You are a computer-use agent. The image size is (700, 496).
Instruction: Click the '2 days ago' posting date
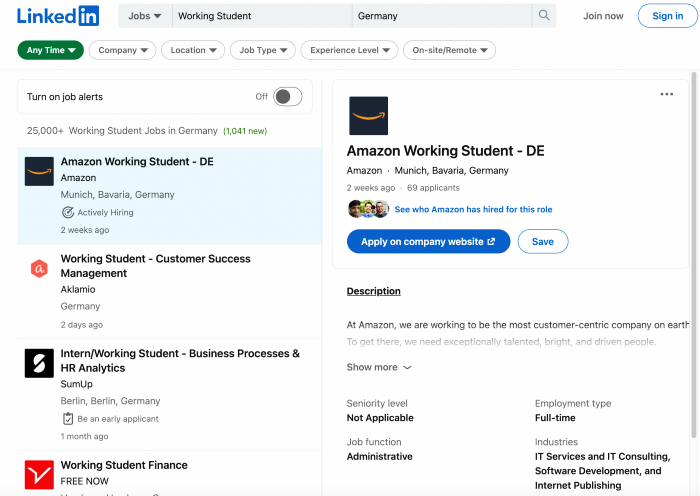pyautogui.click(x=82, y=325)
